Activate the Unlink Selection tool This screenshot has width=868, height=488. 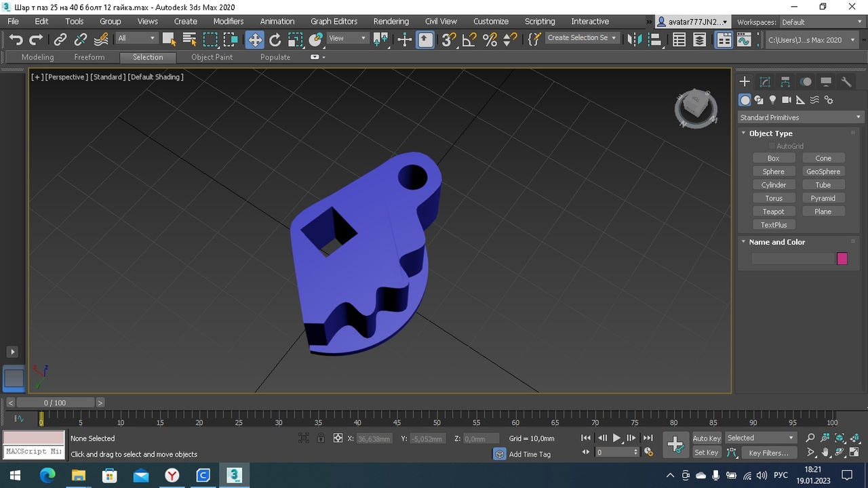pos(81,40)
